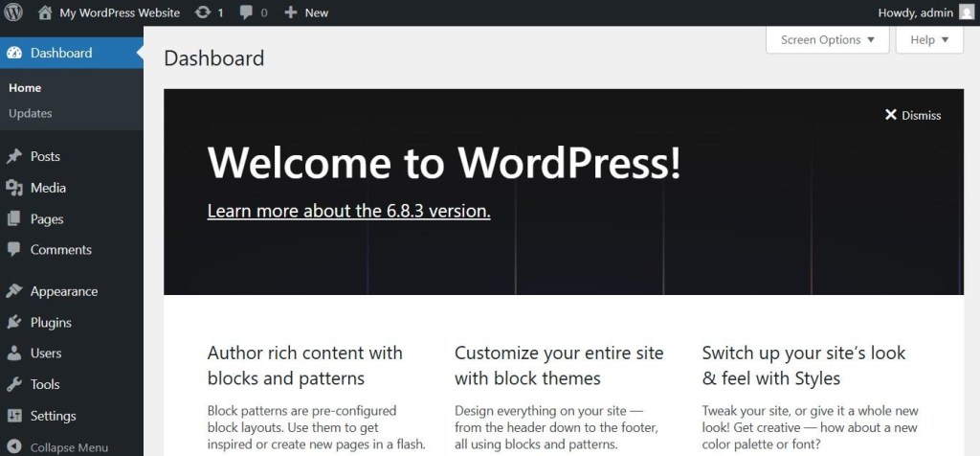Screen dimensions: 980x456
Task: Click the Dashboard gauge icon in sidebar
Action: click(x=14, y=54)
